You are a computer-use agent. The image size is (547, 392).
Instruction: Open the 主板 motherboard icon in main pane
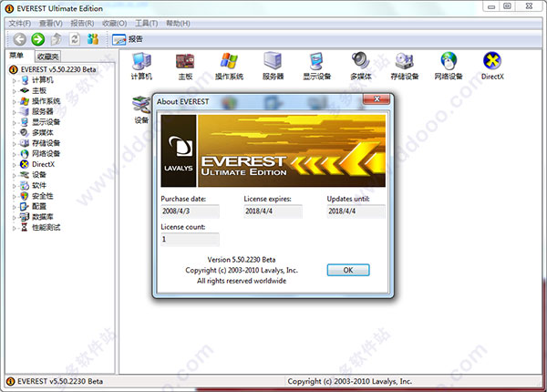point(185,66)
